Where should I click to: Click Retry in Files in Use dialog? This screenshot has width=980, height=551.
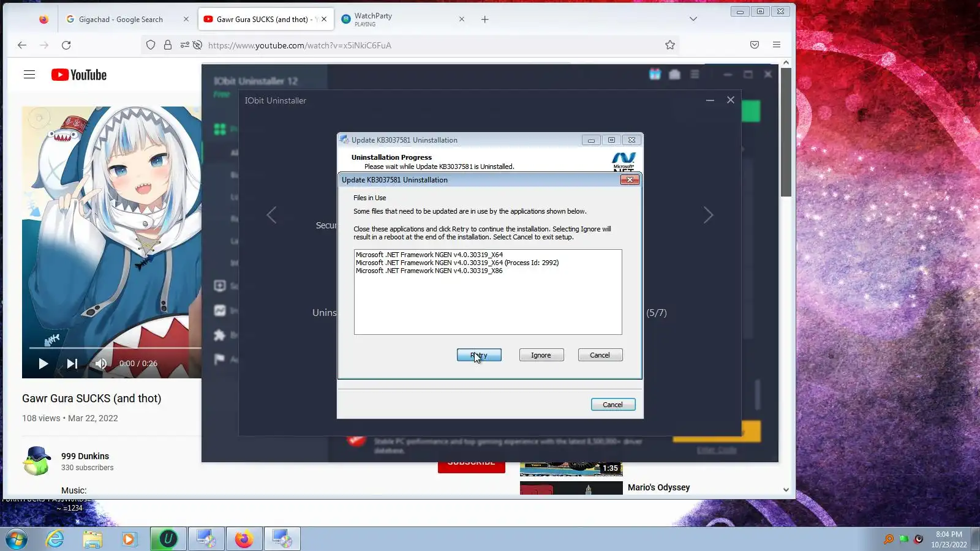pos(479,355)
